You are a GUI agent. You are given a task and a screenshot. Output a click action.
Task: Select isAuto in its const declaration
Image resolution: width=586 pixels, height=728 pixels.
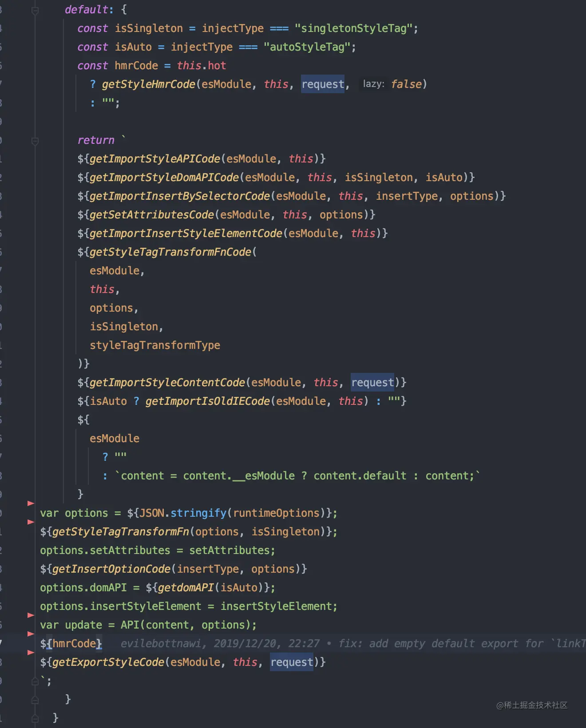click(x=133, y=47)
